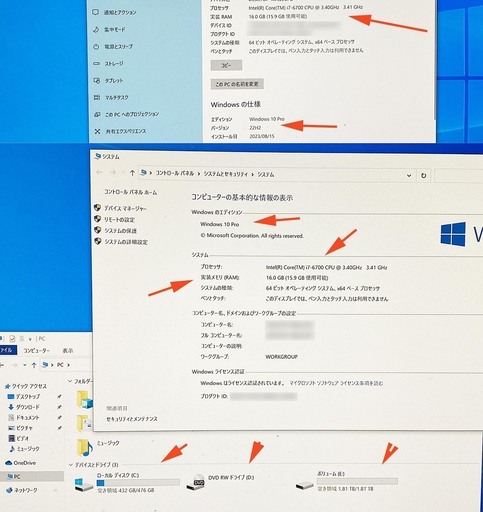The image size is (483, 512).
Task: Click the コピー button in Settings
Action: [226, 65]
